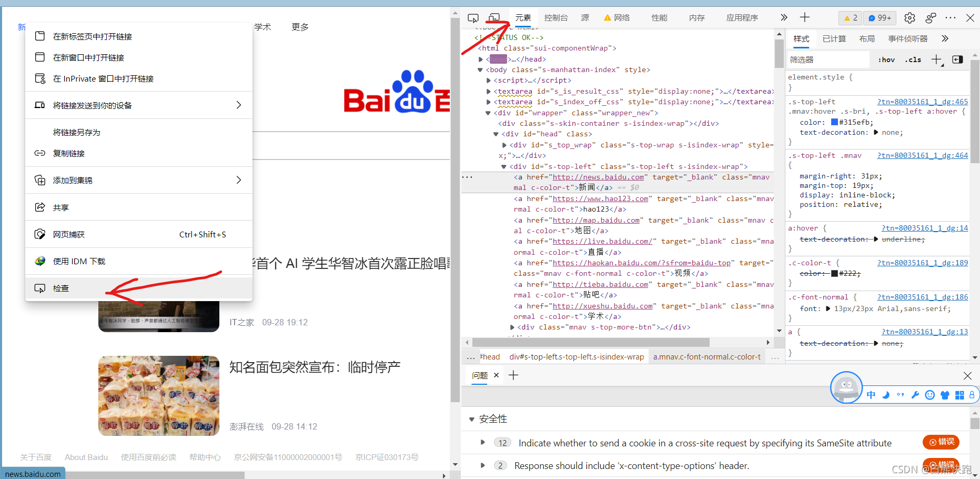
Task: Collapse the 安全性 issues section
Action: coord(472,420)
